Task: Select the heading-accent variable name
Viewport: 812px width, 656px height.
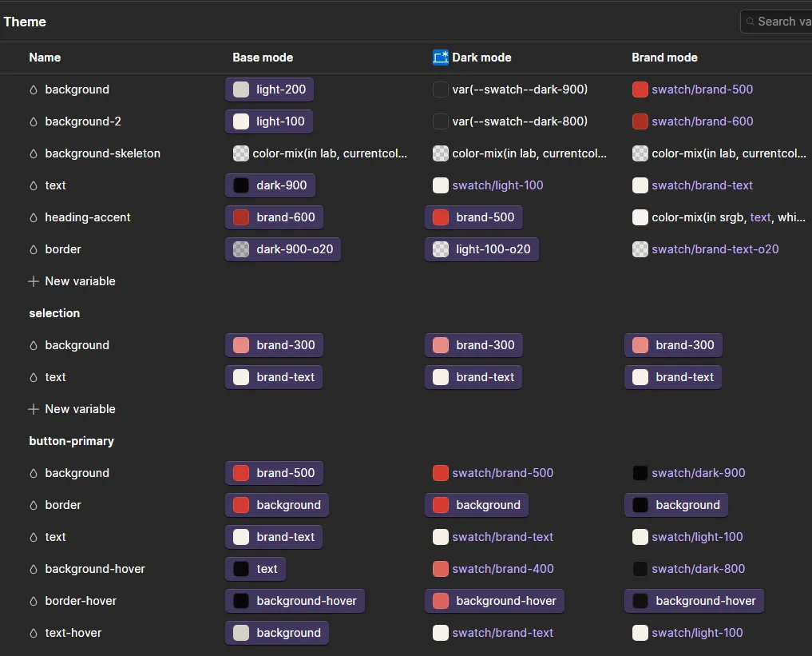Action: coord(88,217)
